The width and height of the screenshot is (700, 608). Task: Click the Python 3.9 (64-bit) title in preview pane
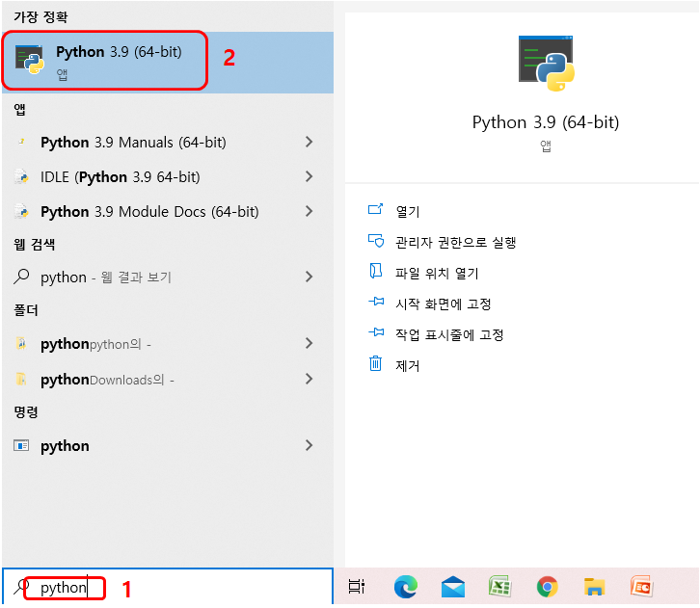coord(546,122)
